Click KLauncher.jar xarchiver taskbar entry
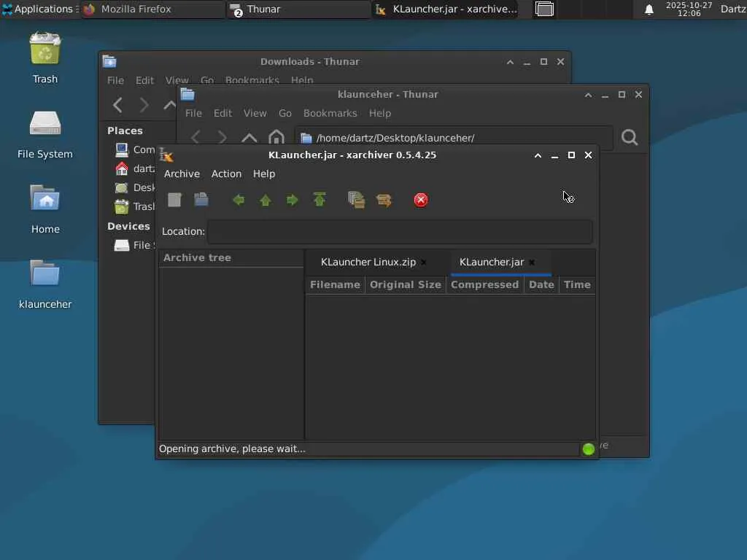747x560 pixels. click(x=446, y=9)
